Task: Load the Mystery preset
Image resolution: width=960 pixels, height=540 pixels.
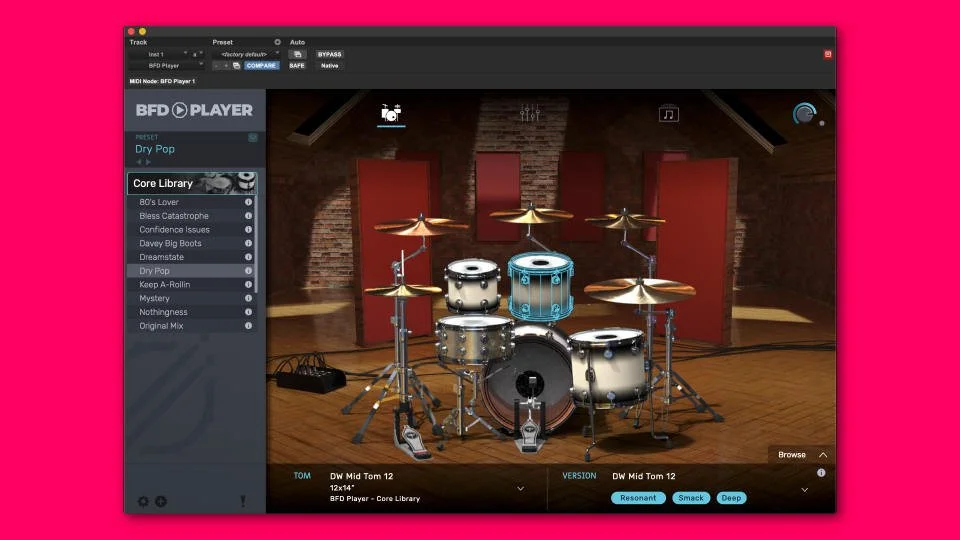Action: click(x=190, y=298)
